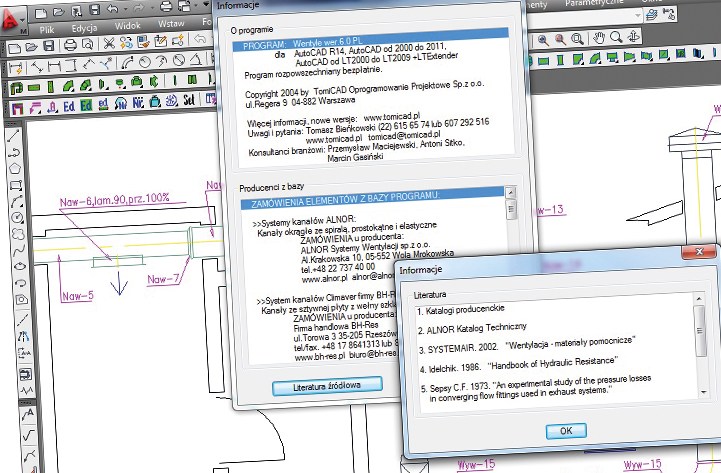Screen dimensions: 721x473
Task: Click the up arrow of the Producenci z bazy scrollbar
Action: (x=510, y=193)
